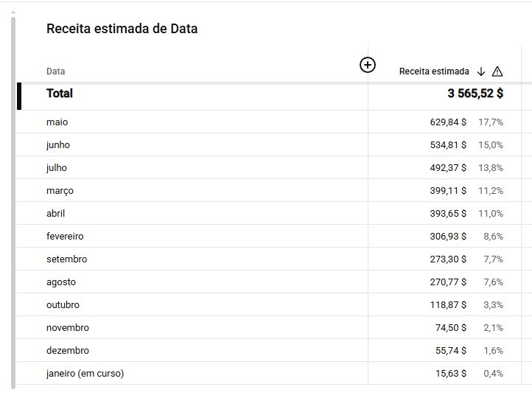
Task: Click the fevereiro row label
Action: [x=65, y=237]
